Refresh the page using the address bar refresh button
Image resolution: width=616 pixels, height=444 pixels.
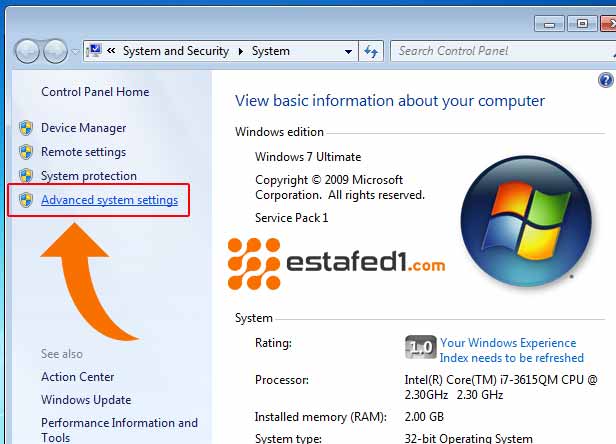pyautogui.click(x=372, y=51)
